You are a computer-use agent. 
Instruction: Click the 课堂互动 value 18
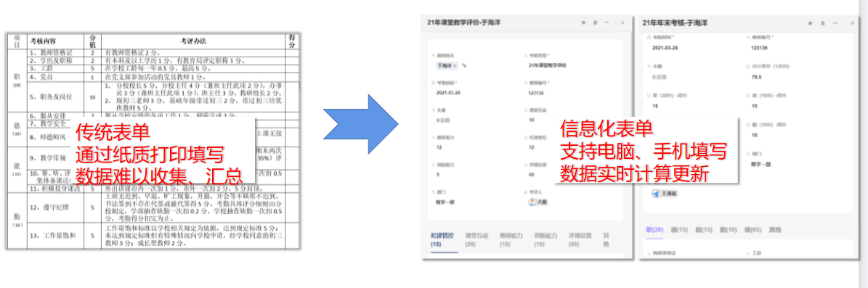[532, 120]
